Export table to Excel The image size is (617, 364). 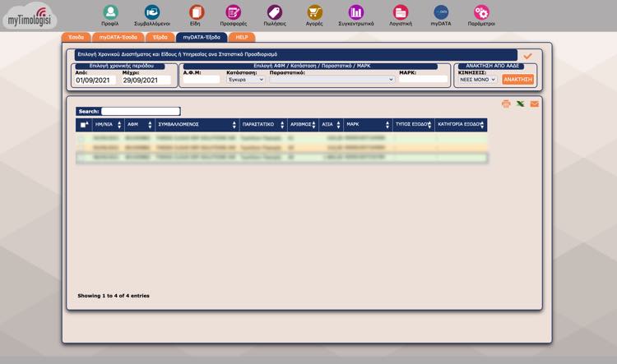coord(520,104)
